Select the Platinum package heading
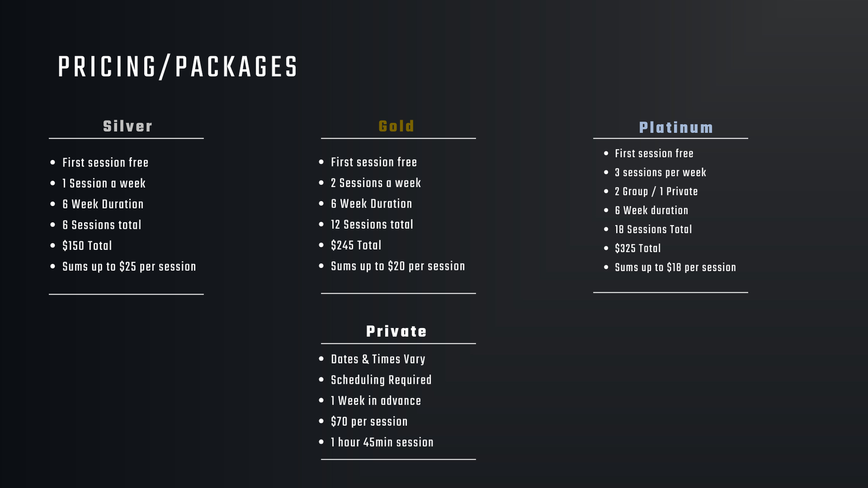Image resolution: width=868 pixels, height=488 pixels. (676, 127)
